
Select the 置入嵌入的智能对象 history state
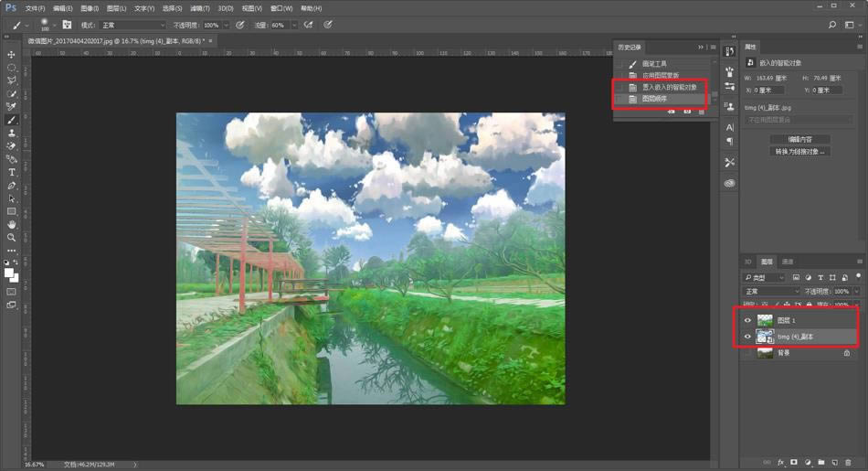coord(669,87)
